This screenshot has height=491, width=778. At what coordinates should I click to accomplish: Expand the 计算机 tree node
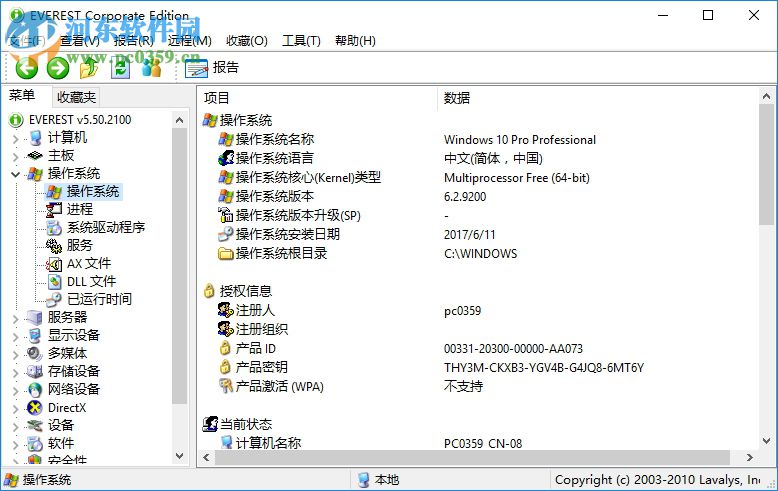point(15,139)
